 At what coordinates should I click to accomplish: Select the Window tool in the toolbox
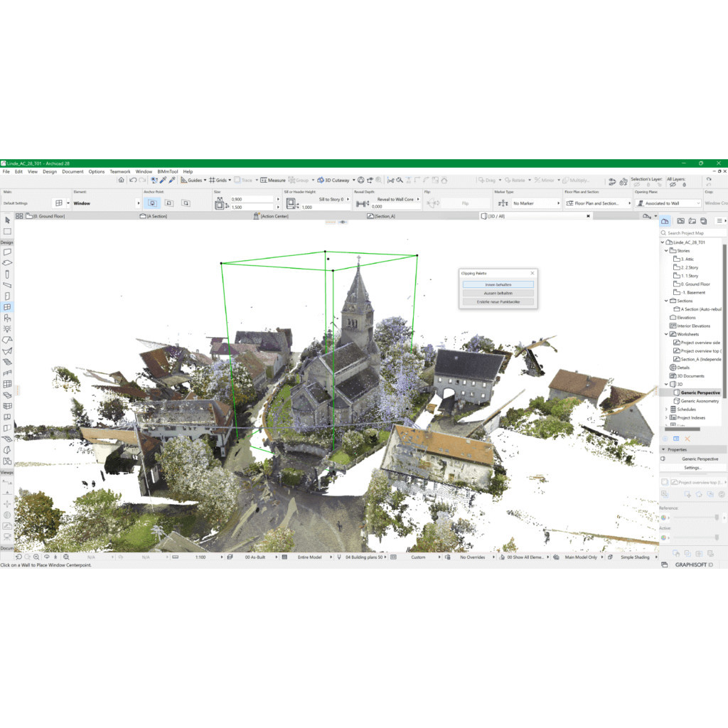(7, 307)
